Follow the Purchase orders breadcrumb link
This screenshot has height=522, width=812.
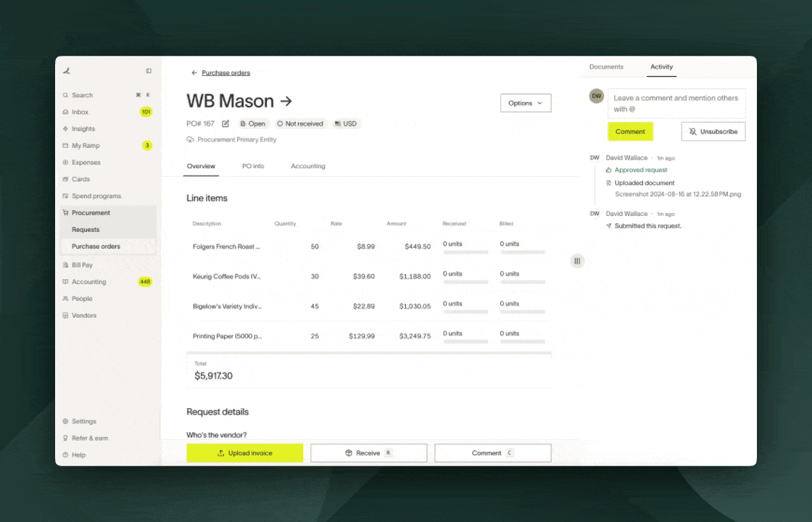pyautogui.click(x=225, y=73)
